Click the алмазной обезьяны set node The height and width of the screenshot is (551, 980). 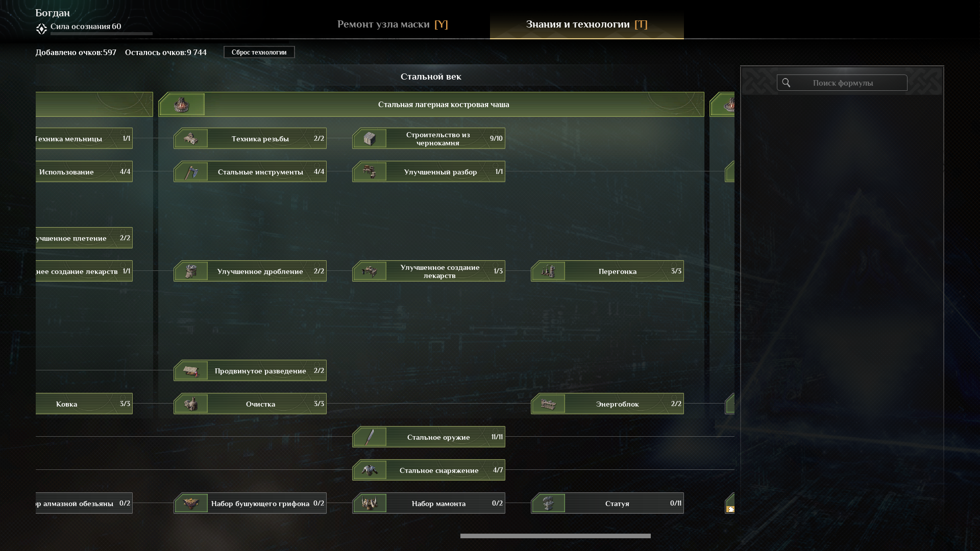pyautogui.click(x=84, y=503)
